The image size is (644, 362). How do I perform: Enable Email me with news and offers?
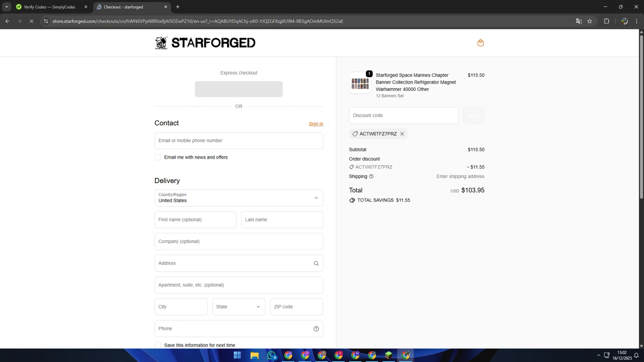coord(158,157)
